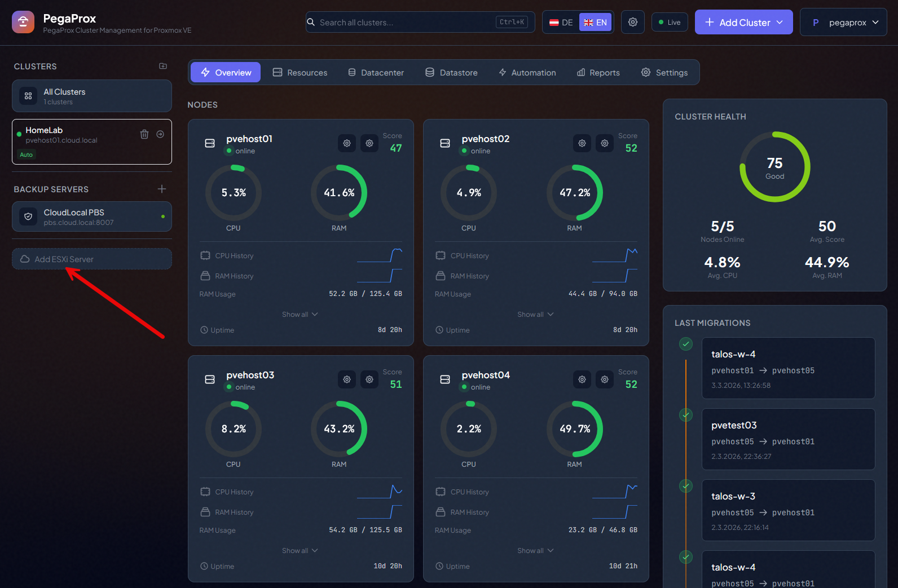Image resolution: width=898 pixels, height=588 pixels.
Task: Click the Uptime clock icon on pvehost03
Action: pos(204,566)
